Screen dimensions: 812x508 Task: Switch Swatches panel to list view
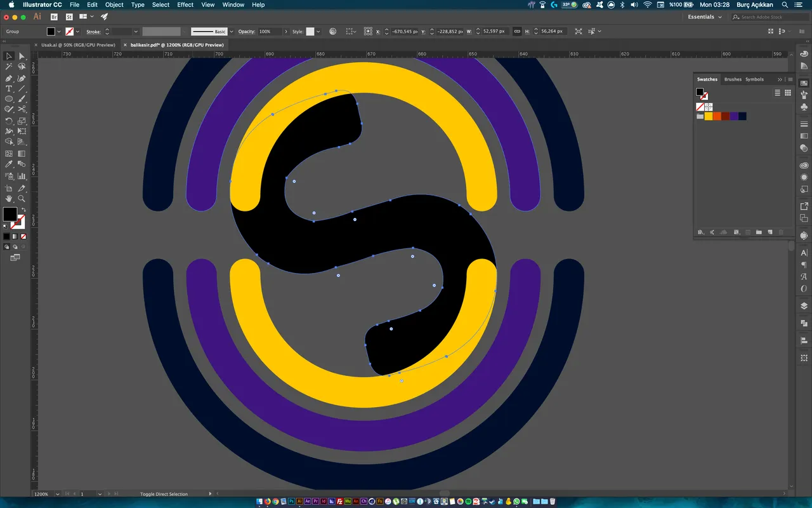[x=778, y=93]
